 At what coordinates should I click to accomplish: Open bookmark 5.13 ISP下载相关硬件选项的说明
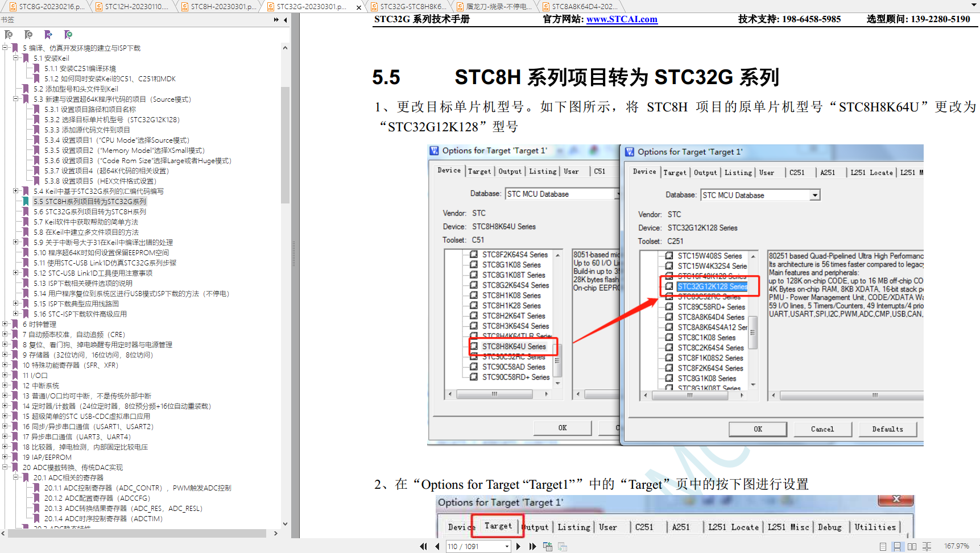click(x=83, y=284)
